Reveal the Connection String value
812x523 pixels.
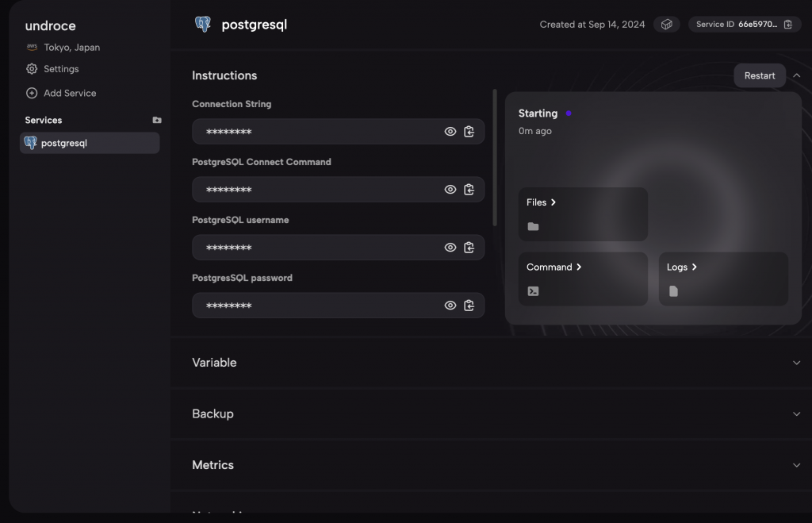(450, 132)
